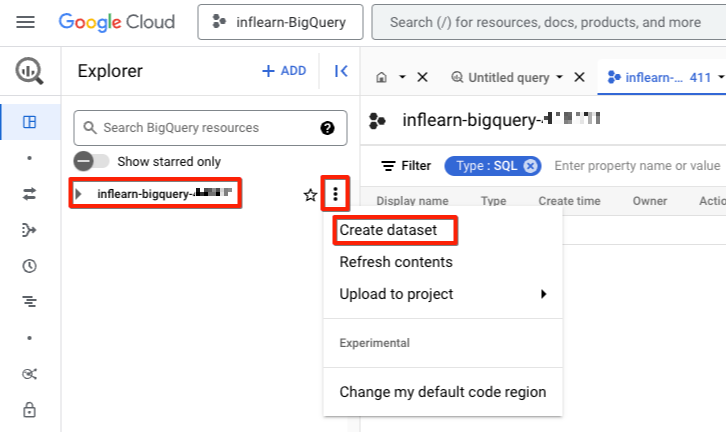726x432 pixels.
Task: Click the Google Cloud logo
Action: point(117,22)
